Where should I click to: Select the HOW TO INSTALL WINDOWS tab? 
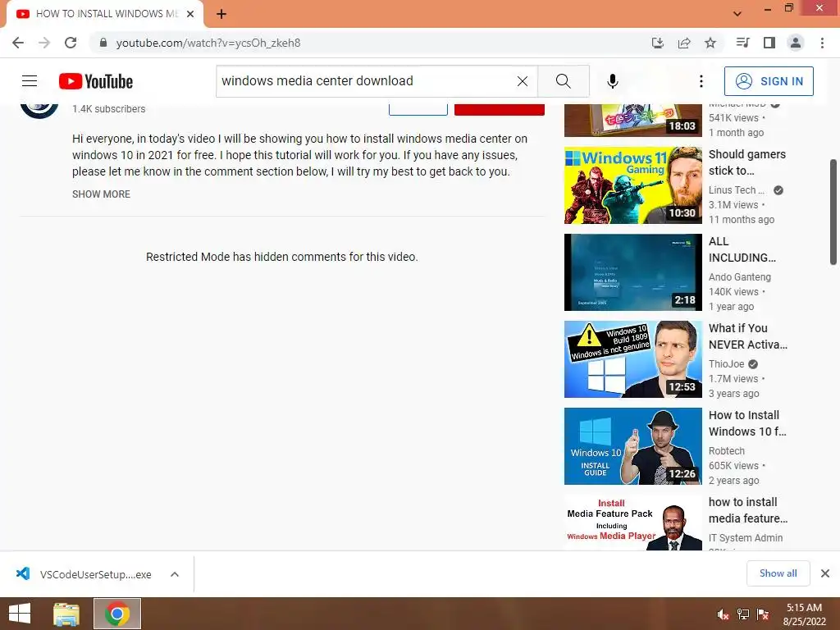104,14
